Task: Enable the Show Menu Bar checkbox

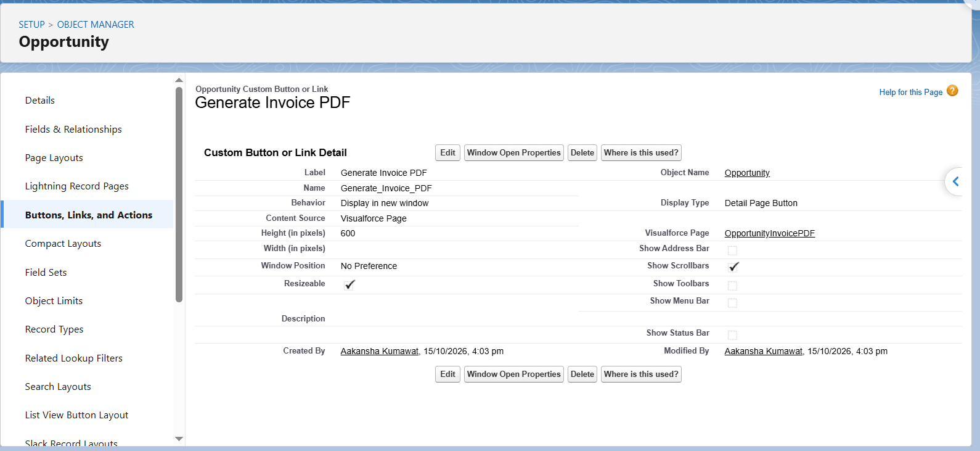Action: (x=732, y=303)
